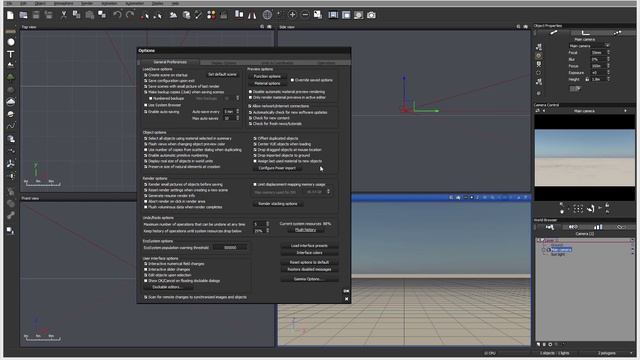Screen dimensions: 640x360
Task: Click the maximize icon of Top view
Action: pos(269,27)
